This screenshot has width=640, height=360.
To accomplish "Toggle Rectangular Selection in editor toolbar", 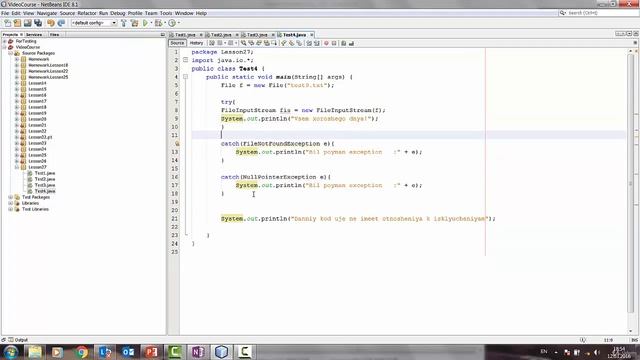I will pos(274,43).
